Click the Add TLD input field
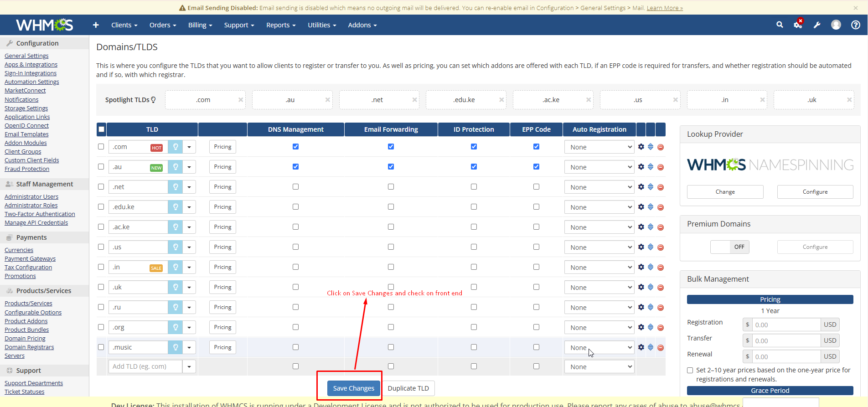The width and height of the screenshot is (868, 407). [x=145, y=366]
